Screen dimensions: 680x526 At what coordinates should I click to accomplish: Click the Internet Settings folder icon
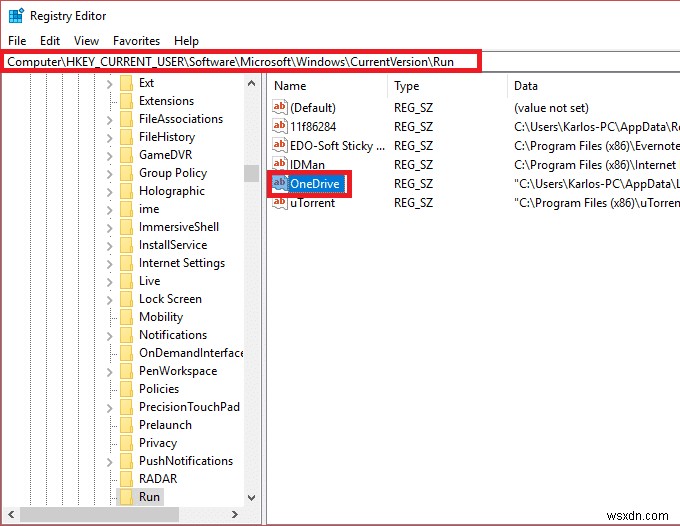tap(126, 263)
